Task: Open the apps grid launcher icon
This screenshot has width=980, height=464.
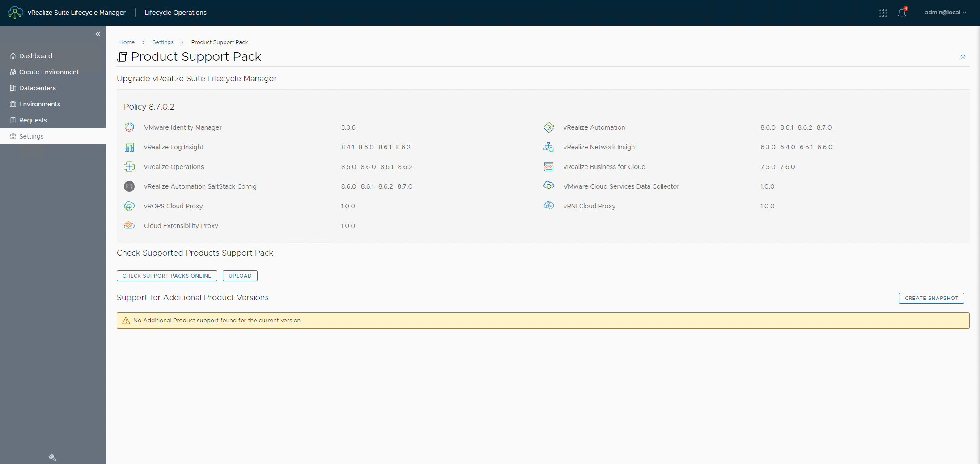Action: point(883,13)
